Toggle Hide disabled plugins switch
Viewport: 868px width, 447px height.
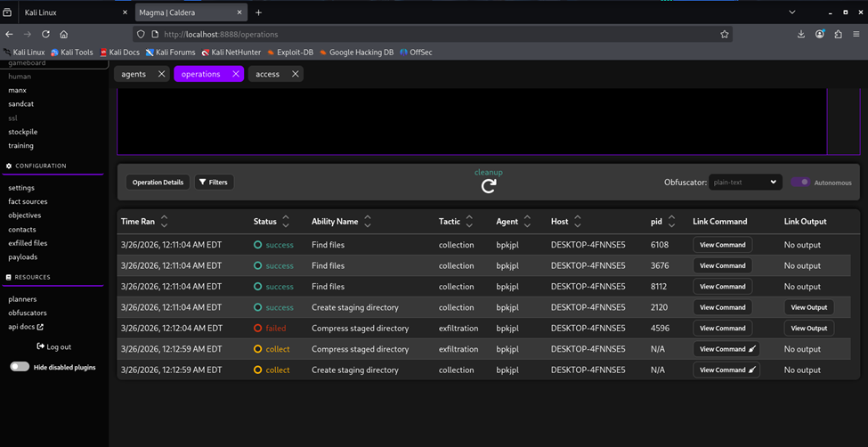[x=20, y=367]
